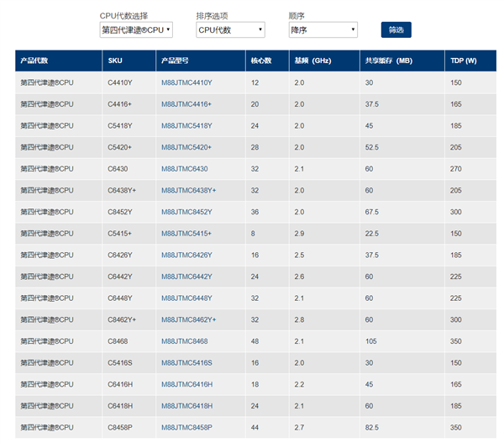The image size is (504, 443).
Task: Open the CPU代数选择 dropdown
Action: tap(136, 30)
